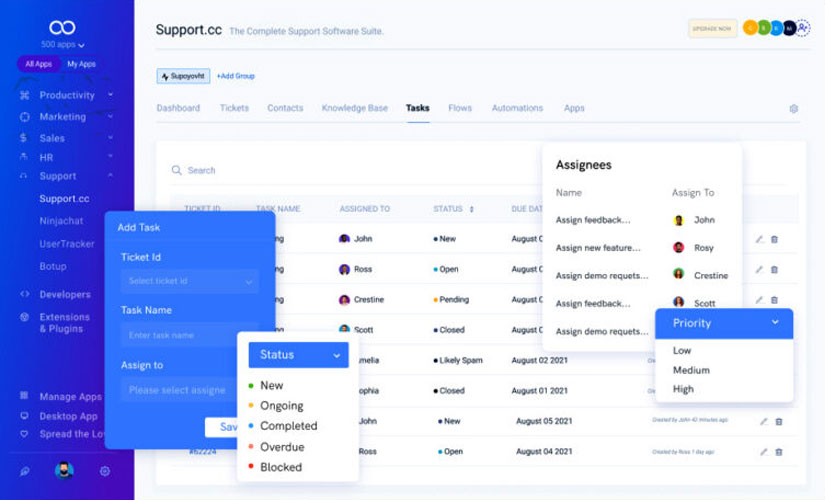Open the 500 apps dropdown

tap(63, 44)
